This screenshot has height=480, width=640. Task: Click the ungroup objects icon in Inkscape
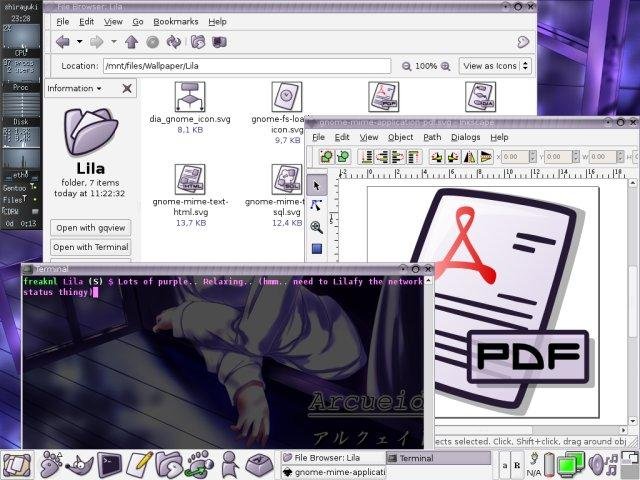click(343, 157)
